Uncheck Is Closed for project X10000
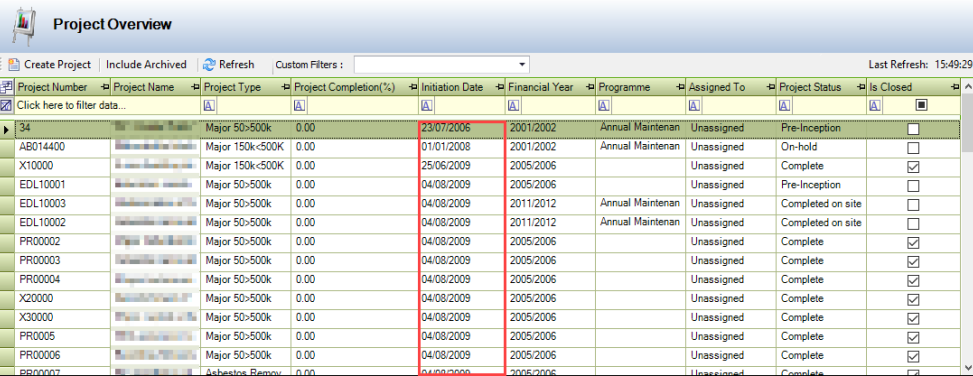The width and height of the screenshot is (973, 376). coord(913,167)
